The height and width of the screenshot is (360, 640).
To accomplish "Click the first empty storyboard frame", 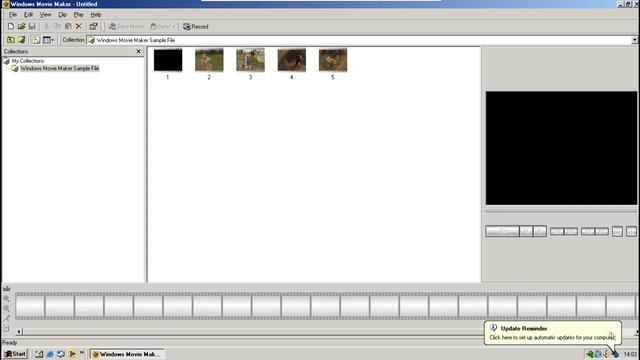I will pyautogui.click(x=30, y=305).
